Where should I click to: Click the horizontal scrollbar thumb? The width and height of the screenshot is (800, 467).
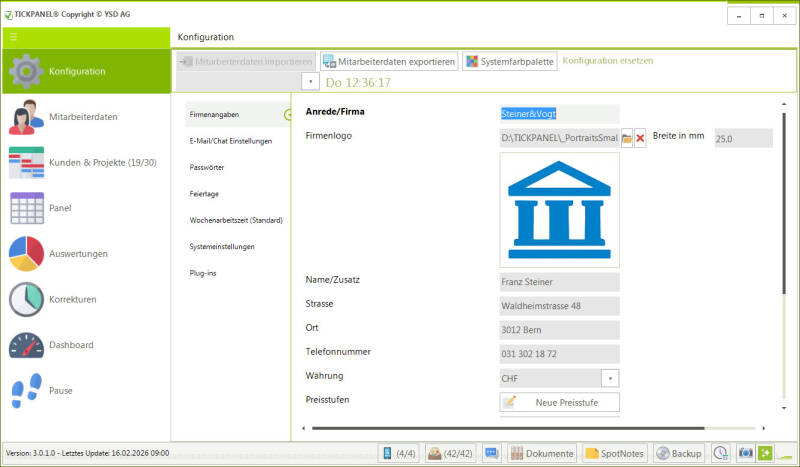pyautogui.click(x=508, y=428)
